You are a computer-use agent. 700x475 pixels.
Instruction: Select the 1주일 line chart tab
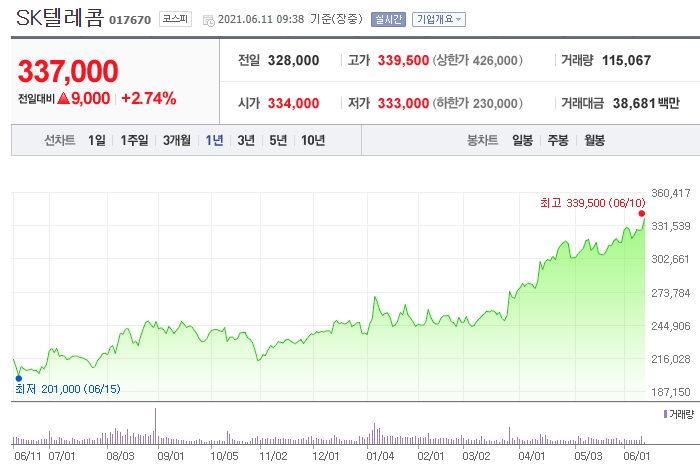(134, 140)
